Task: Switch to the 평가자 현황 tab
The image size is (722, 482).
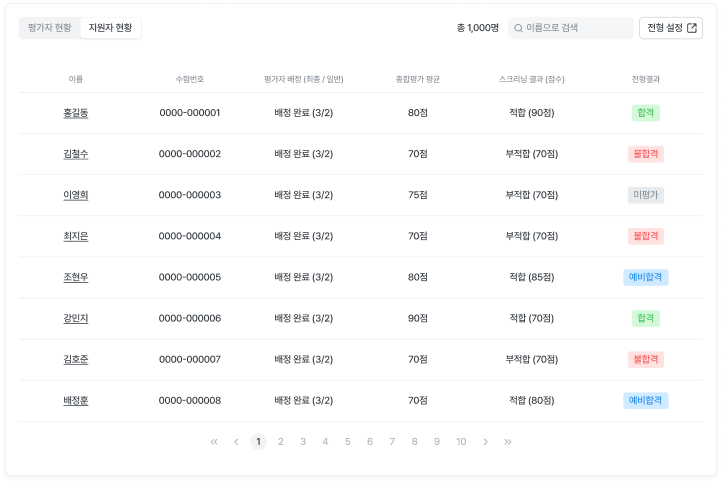Action: (x=50, y=28)
